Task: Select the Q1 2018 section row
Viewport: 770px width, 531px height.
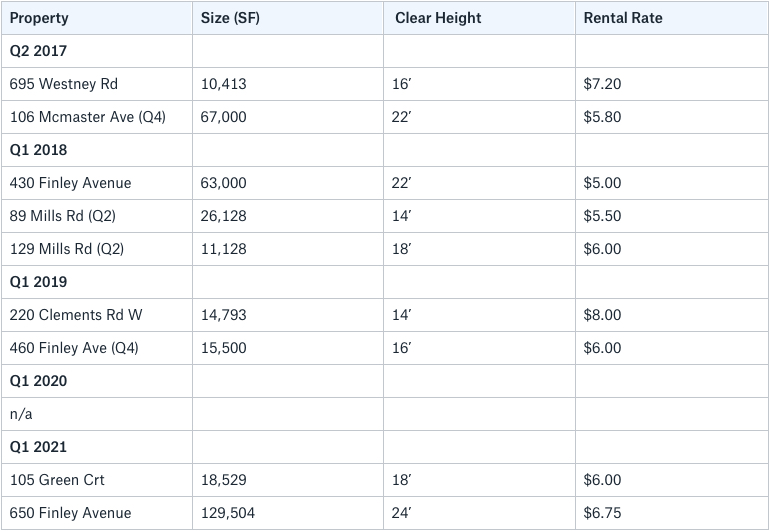Action: tap(385, 150)
